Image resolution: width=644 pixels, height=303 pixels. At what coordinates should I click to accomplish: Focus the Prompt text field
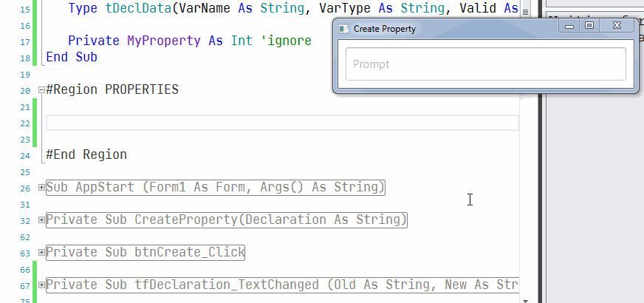tap(486, 64)
